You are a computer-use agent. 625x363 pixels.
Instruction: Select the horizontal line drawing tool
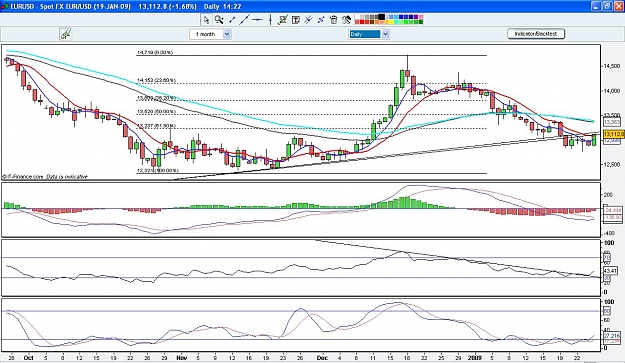coord(257,20)
